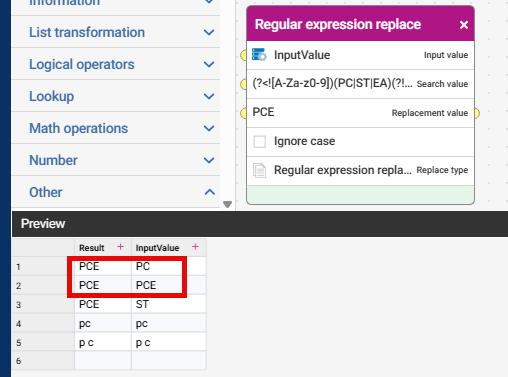Expand the List transformation category
The width and height of the screenshot is (508, 377).
pyautogui.click(x=116, y=32)
